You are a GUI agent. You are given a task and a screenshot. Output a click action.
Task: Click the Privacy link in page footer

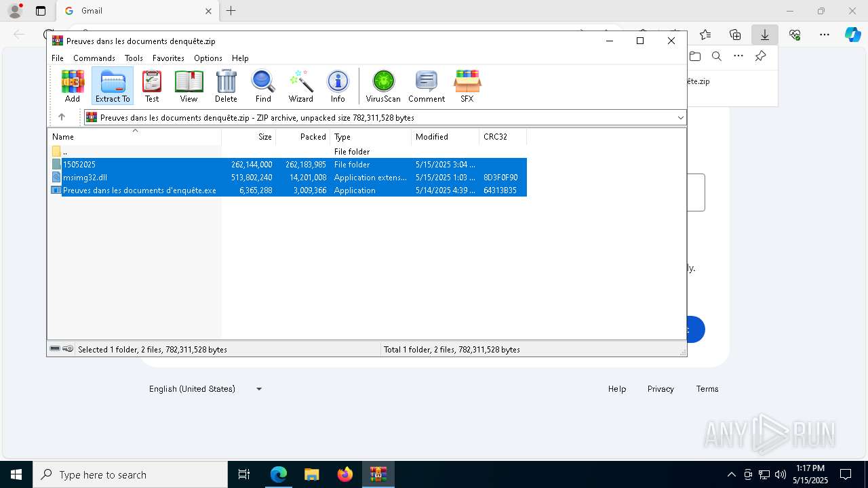(660, 389)
